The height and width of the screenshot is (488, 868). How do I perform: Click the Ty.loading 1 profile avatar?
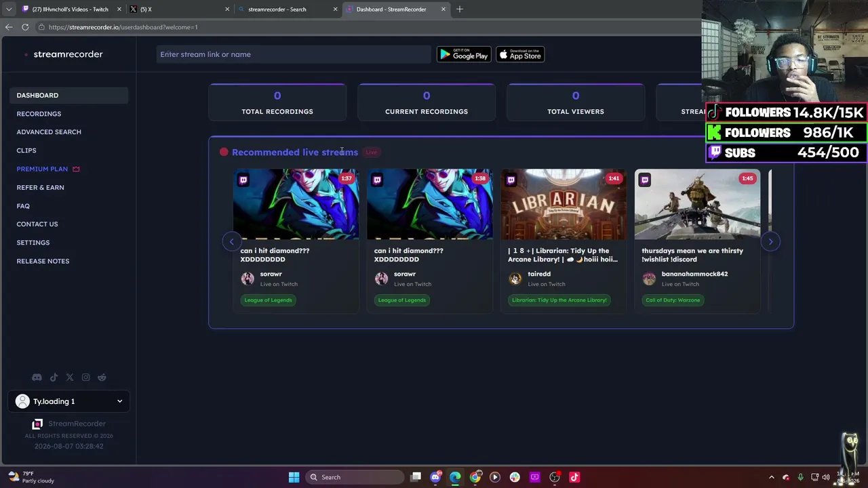pos(22,401)
